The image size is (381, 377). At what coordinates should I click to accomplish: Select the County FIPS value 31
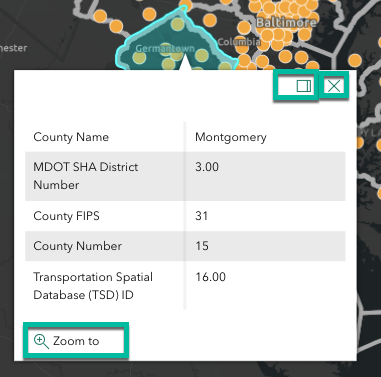point(202,216)
